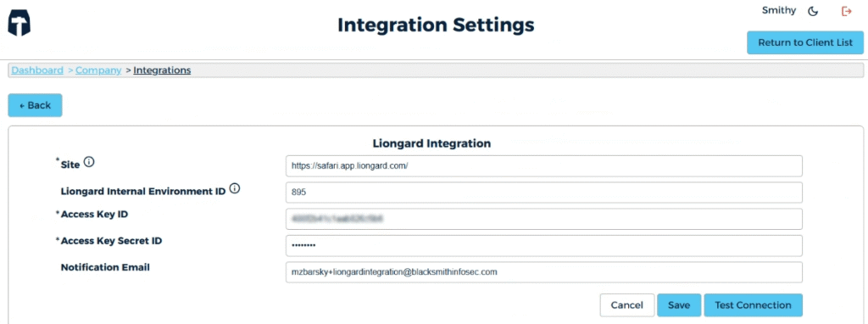Click the Notification Email label

105,267
